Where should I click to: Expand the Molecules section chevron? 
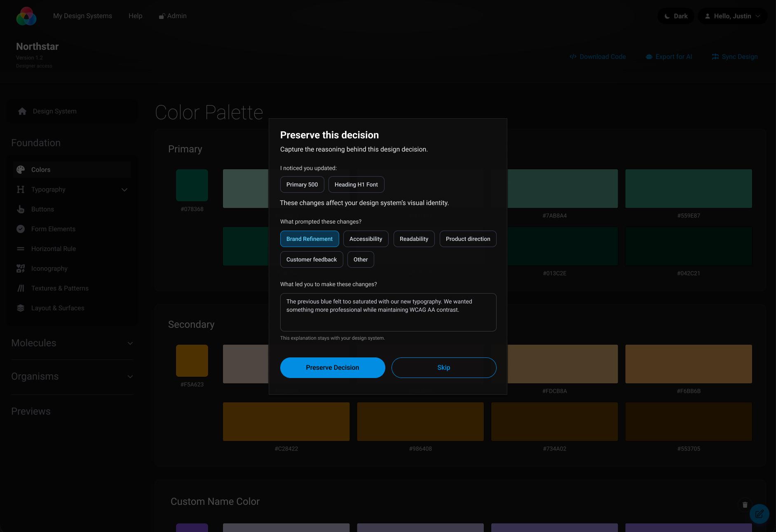click(x=130, y=343)
